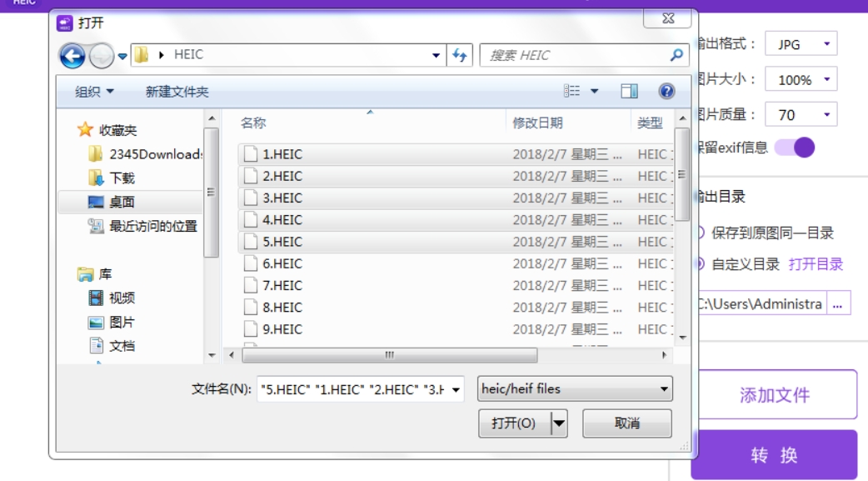Select the file 7.HEIC
This screenshot has width=868, height=481.
(456, 285)
